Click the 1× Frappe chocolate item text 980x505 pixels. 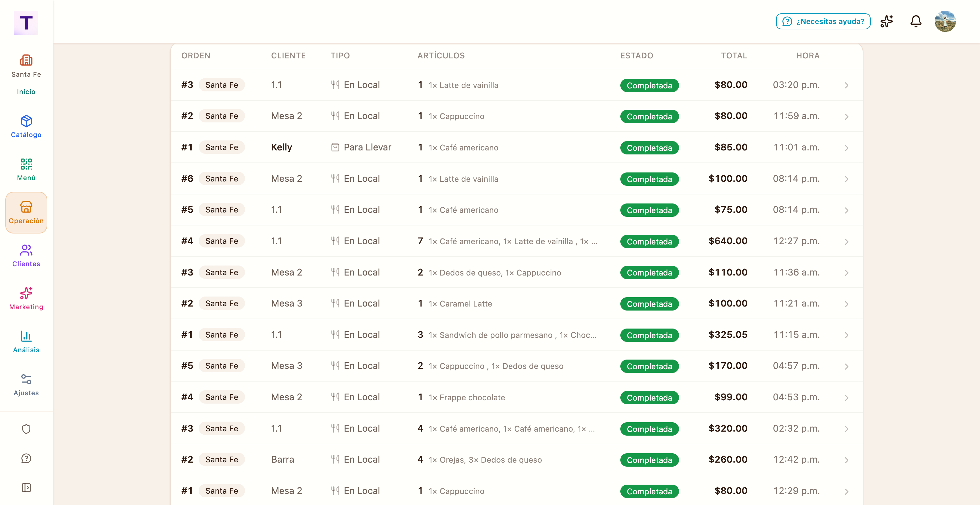point(467,397)
